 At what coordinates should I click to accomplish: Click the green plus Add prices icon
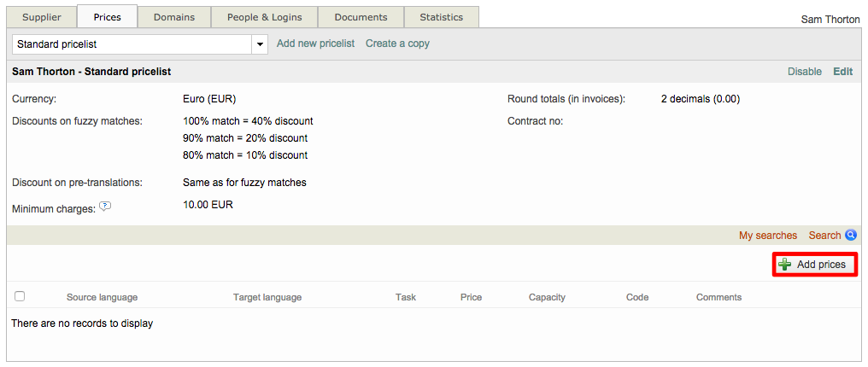[784, 265]
